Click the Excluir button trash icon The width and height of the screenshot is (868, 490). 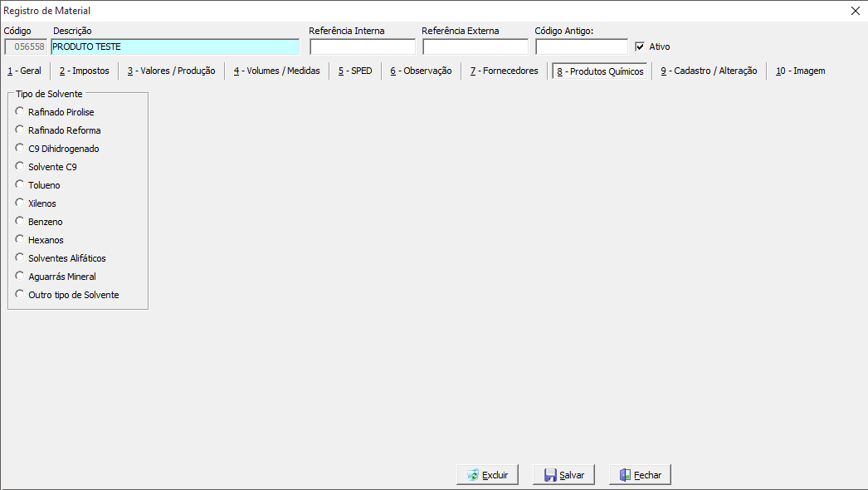pos(473,475)
